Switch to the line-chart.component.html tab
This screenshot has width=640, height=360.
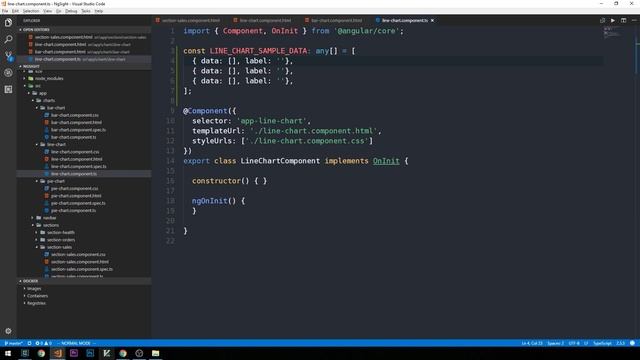265,20
